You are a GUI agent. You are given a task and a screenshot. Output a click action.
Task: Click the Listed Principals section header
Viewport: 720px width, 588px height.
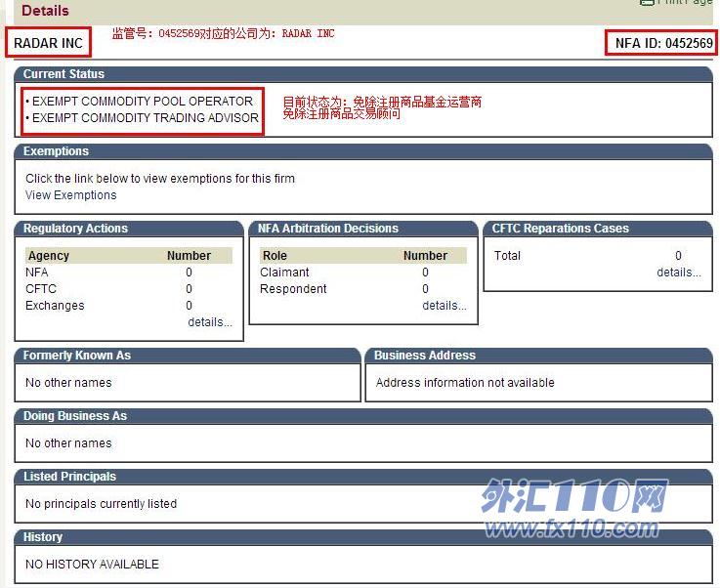pos(363,477)
